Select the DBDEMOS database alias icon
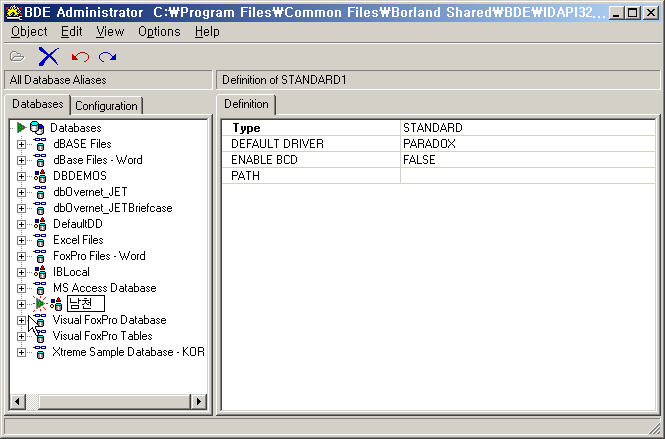665x439 pixels. [x=39, y=176]
